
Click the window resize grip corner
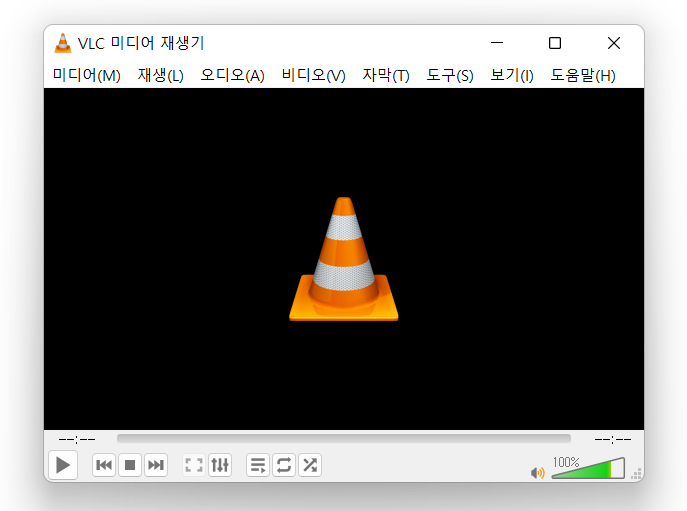(x=637, y=474)
